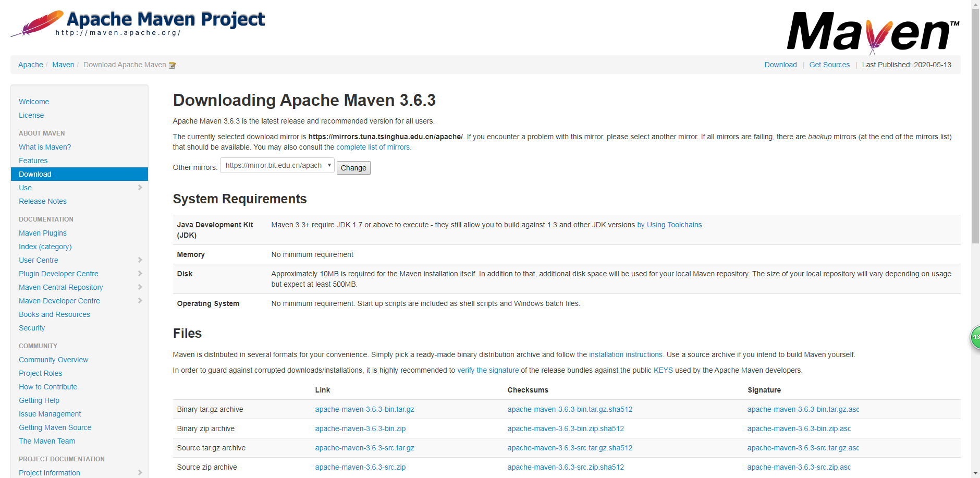This screenshot has height=478, width=980.
Task: Expand the Use submenu chevron
Action: pos(140,188)
